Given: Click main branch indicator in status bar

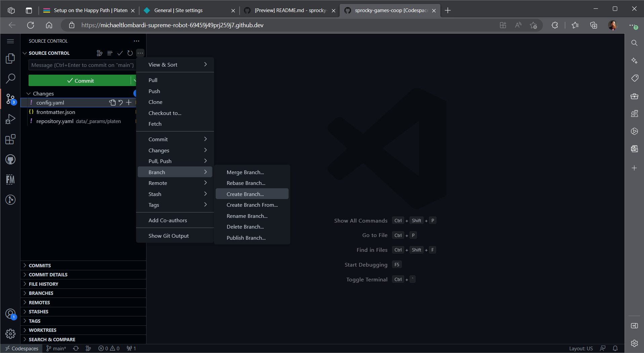Looking at the screenshot, I should point(56,348).
